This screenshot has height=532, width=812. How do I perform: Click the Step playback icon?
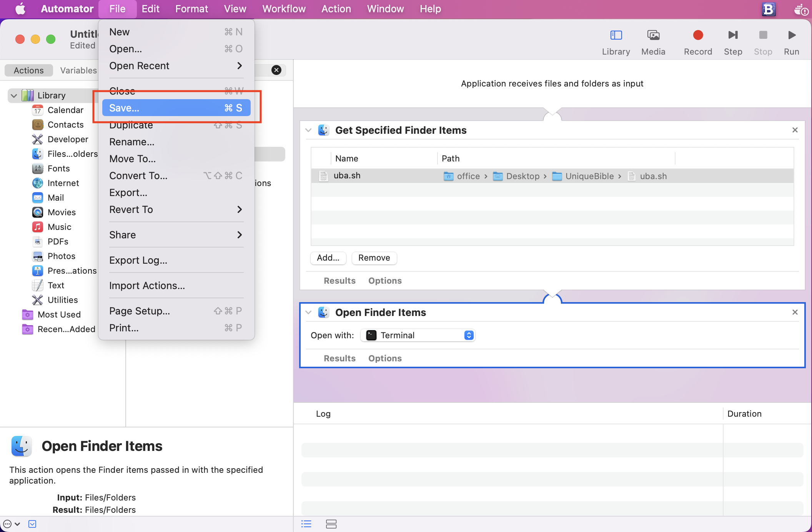tap(733, 35)
